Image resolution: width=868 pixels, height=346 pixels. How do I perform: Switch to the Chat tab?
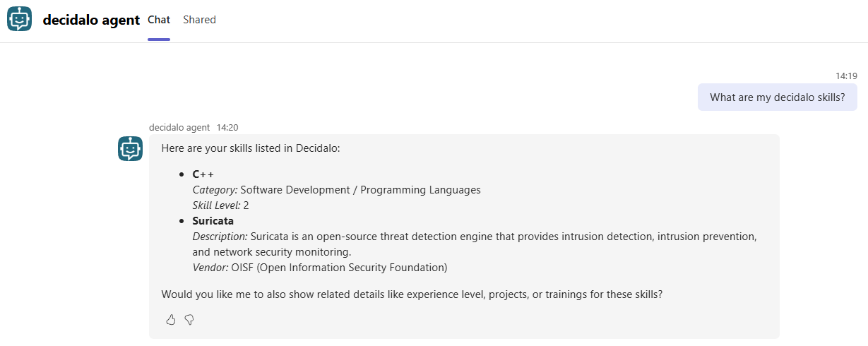click(x=159, y=20)
